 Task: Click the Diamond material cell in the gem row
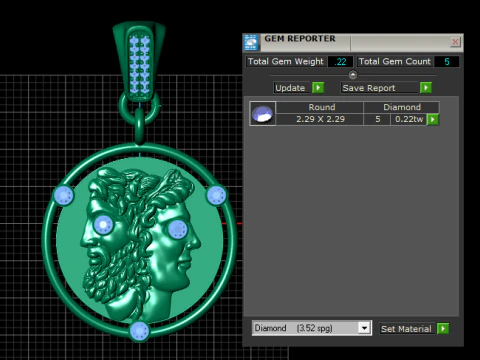[x=401, y=107]
